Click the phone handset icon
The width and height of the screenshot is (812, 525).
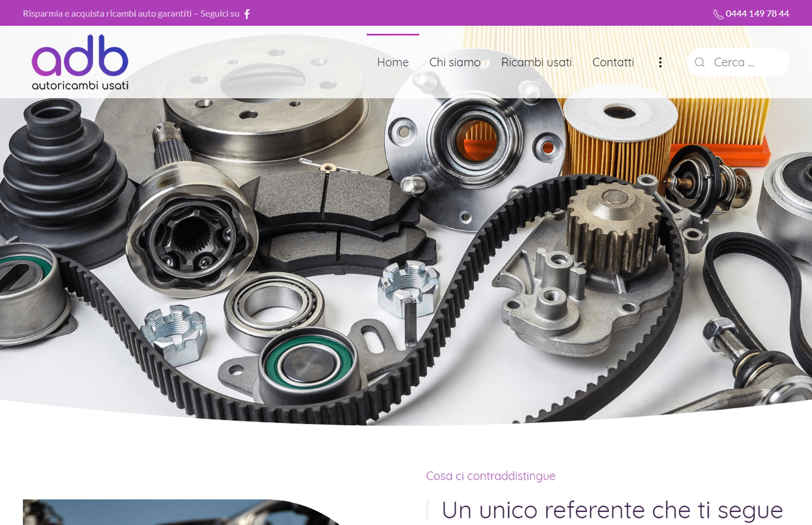718,14
